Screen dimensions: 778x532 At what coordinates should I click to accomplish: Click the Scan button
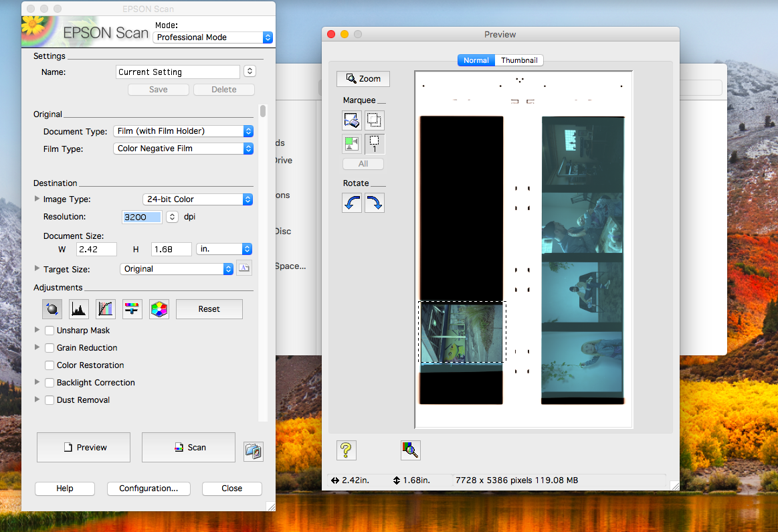[189, 447]
